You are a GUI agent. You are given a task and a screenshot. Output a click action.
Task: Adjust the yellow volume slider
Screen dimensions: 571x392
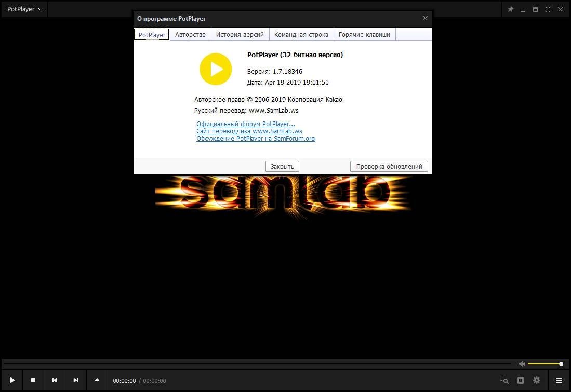click(x=545, y=364)
